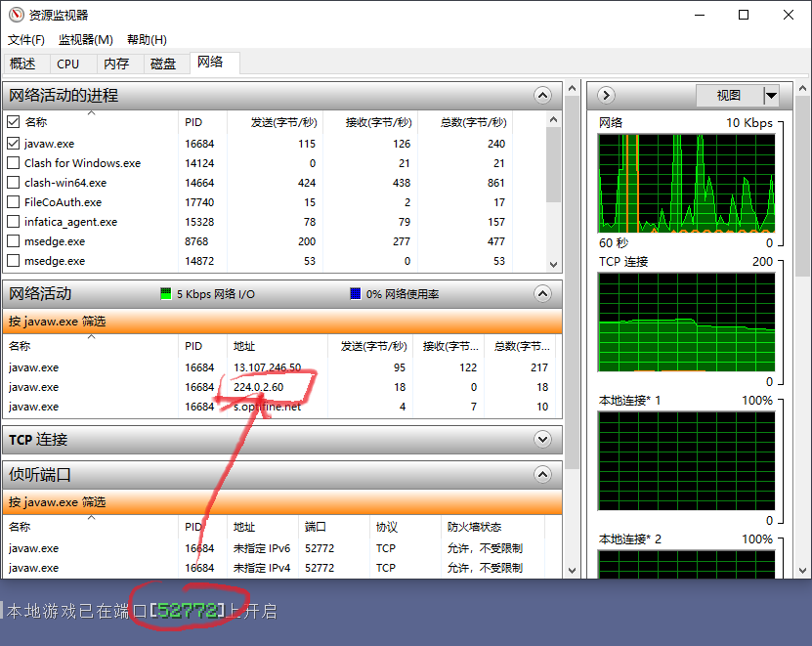Expand the TCP 连接 section
812x646 pixels.
coord(542,440)
